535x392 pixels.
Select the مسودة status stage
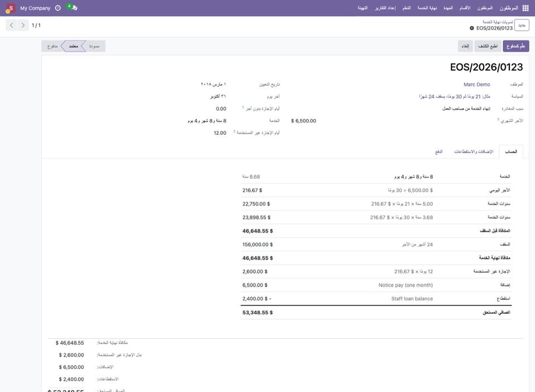94,46
